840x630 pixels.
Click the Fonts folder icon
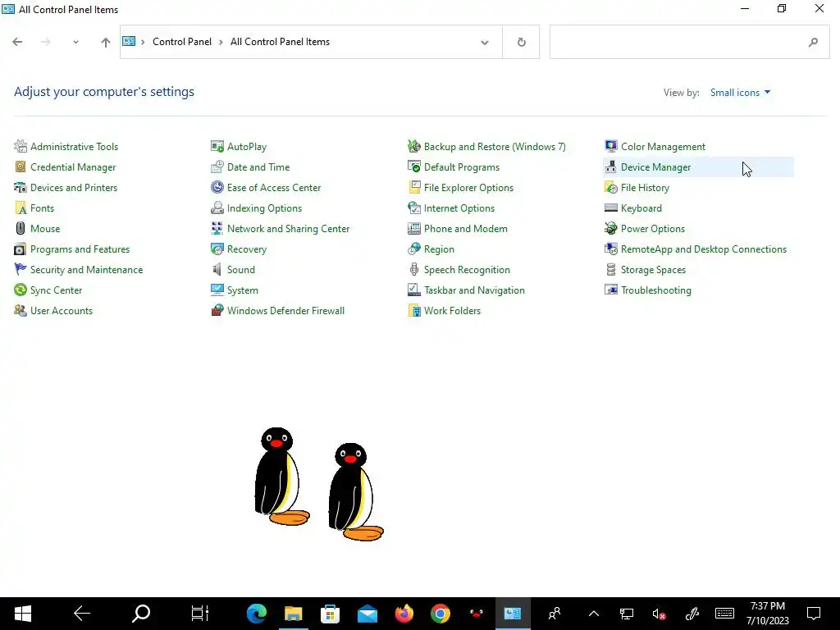[21, 208]
